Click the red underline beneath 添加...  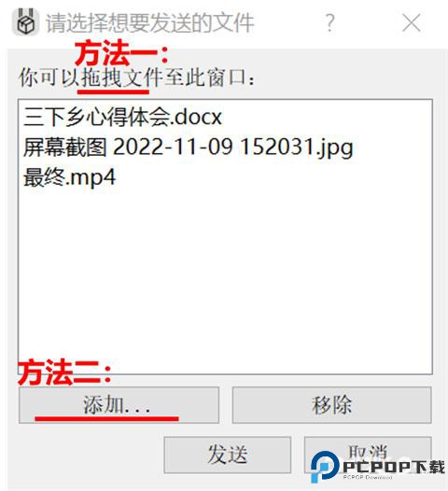106,418
